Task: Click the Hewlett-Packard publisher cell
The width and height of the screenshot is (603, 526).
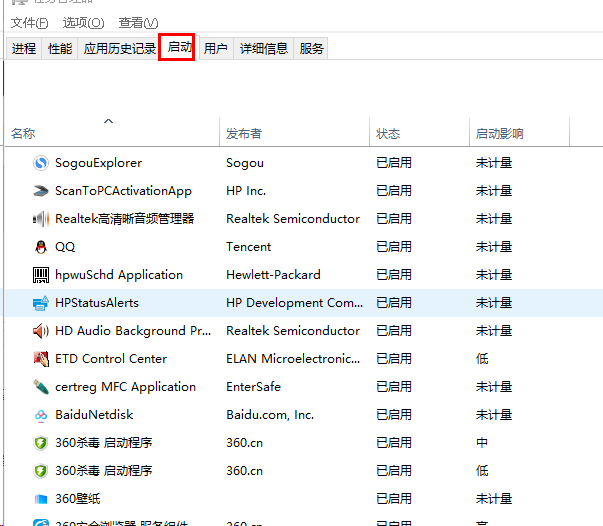Action: (x=273, y=275)
